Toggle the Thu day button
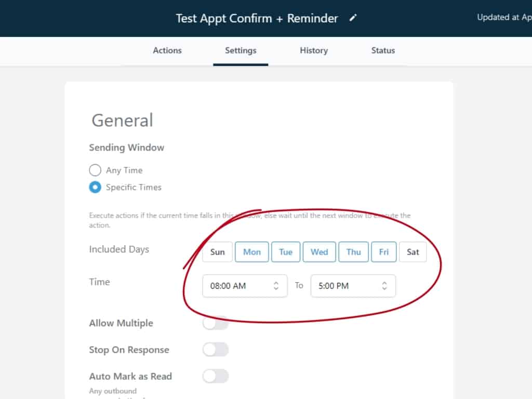The image size is (532, 399). [353, 252]
